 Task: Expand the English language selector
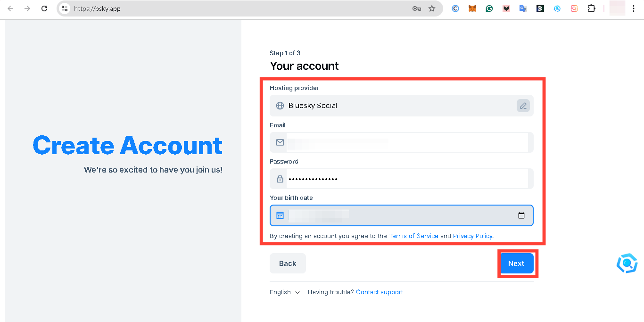(284, 292)
